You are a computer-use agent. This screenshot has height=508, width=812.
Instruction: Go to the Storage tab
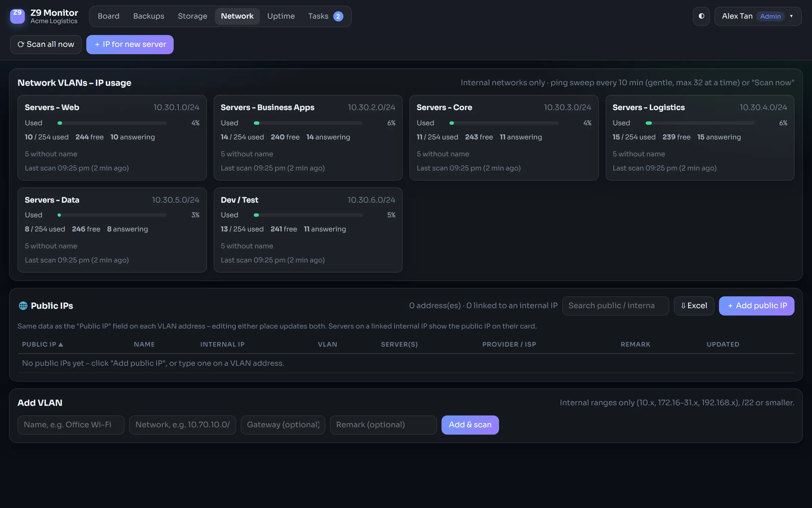[193, 16]
